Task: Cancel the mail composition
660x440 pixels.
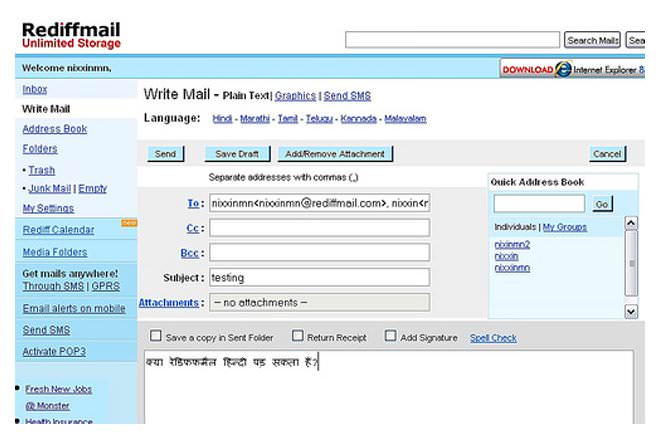Action: pyautogui.click(x=607, y=154)
